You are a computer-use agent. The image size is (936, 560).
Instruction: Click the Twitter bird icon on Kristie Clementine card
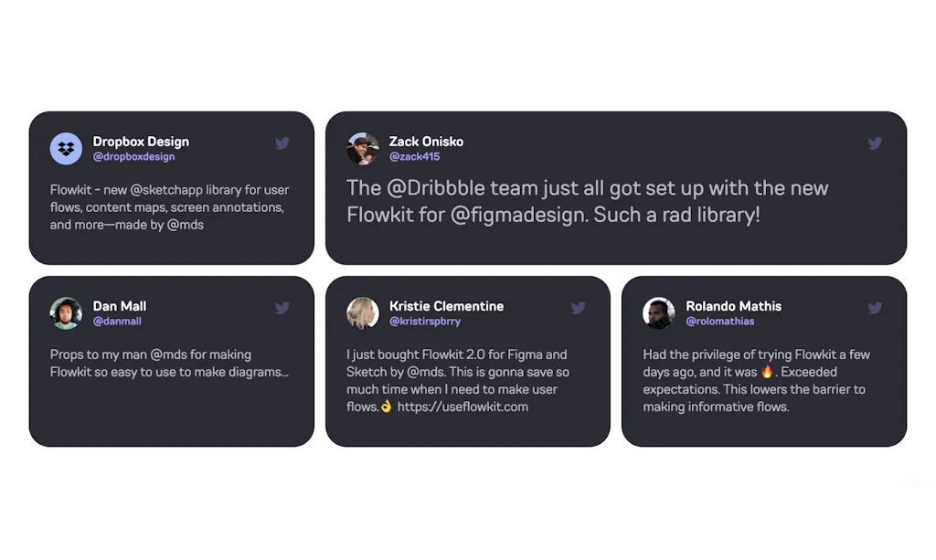pos(579,308)
